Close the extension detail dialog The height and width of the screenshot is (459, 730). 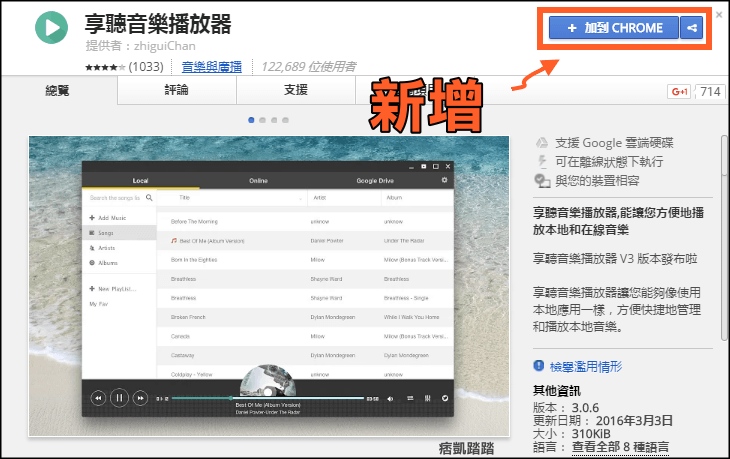coord(719,15)
